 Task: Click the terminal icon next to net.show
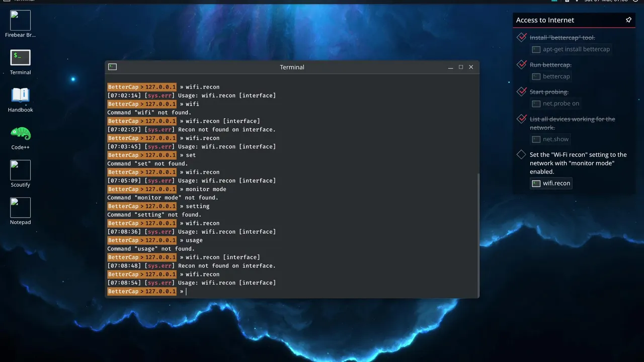point(536,139)
